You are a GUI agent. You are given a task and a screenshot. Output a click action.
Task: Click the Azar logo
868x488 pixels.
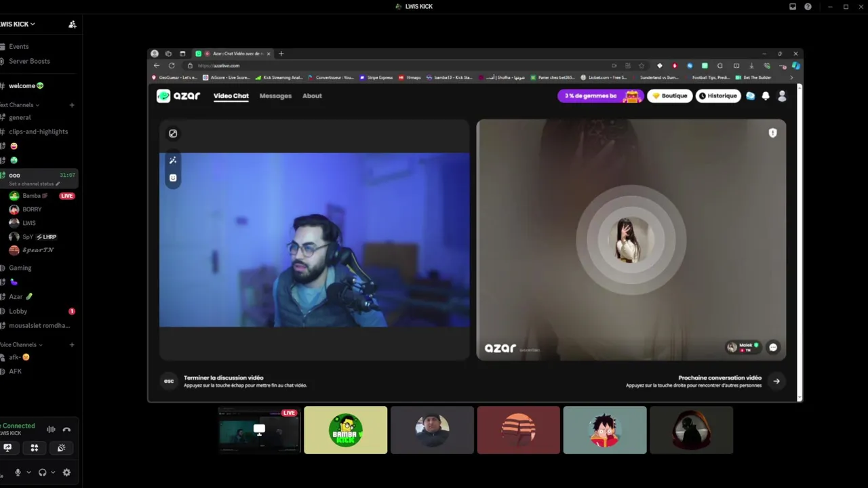[x=178, y=96]
